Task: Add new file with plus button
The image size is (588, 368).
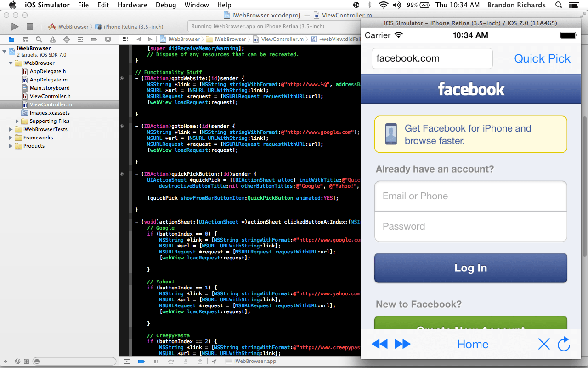Action: 6,362
